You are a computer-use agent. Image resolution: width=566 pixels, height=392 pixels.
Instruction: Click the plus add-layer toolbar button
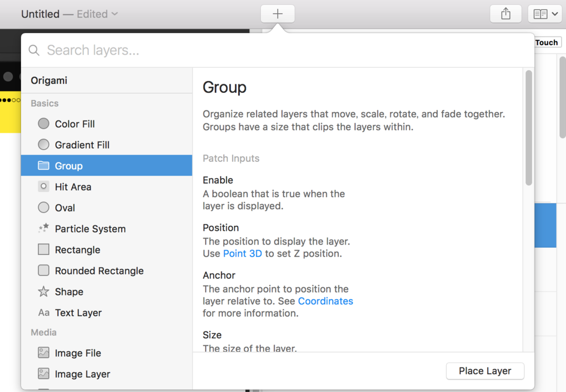(277, 14)
